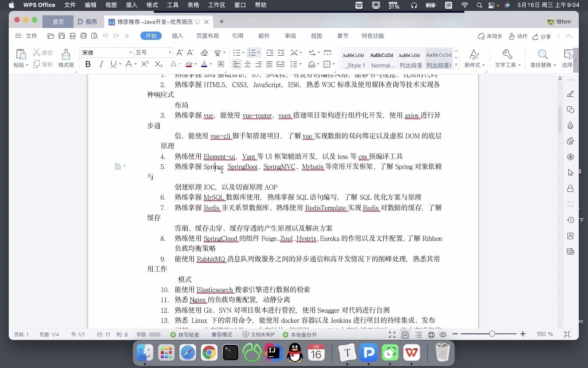Align text right

[x=259, y=64]
